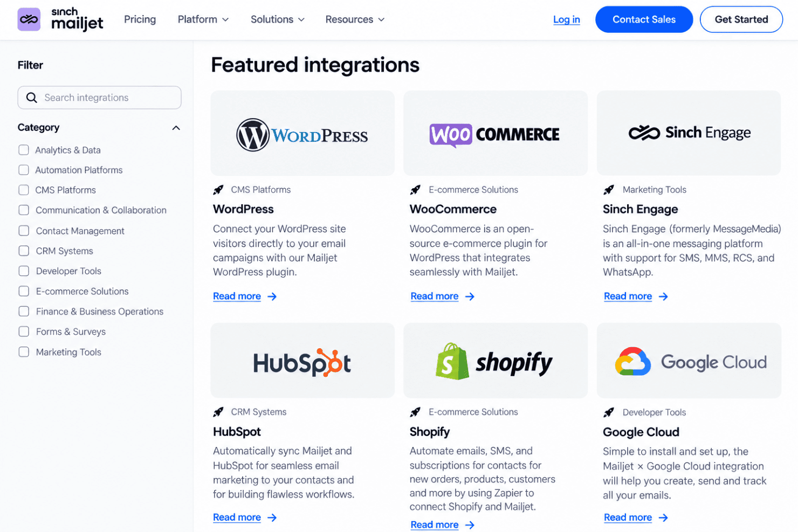
Task: Open WooCommerce Read more link
Action: pos(435,296)
